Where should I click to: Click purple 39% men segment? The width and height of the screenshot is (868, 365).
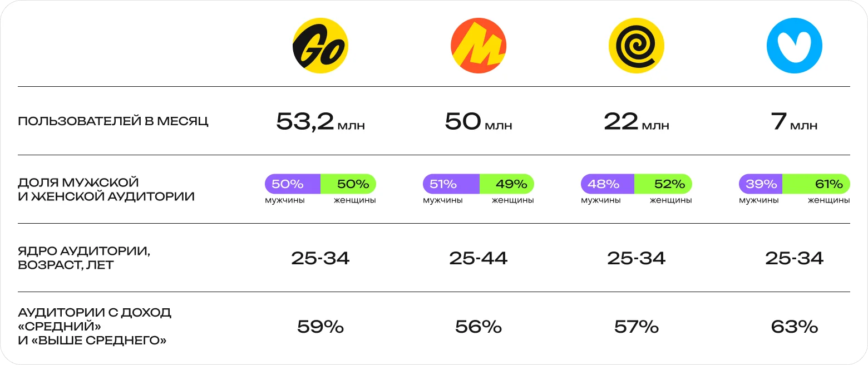(761, 184)
